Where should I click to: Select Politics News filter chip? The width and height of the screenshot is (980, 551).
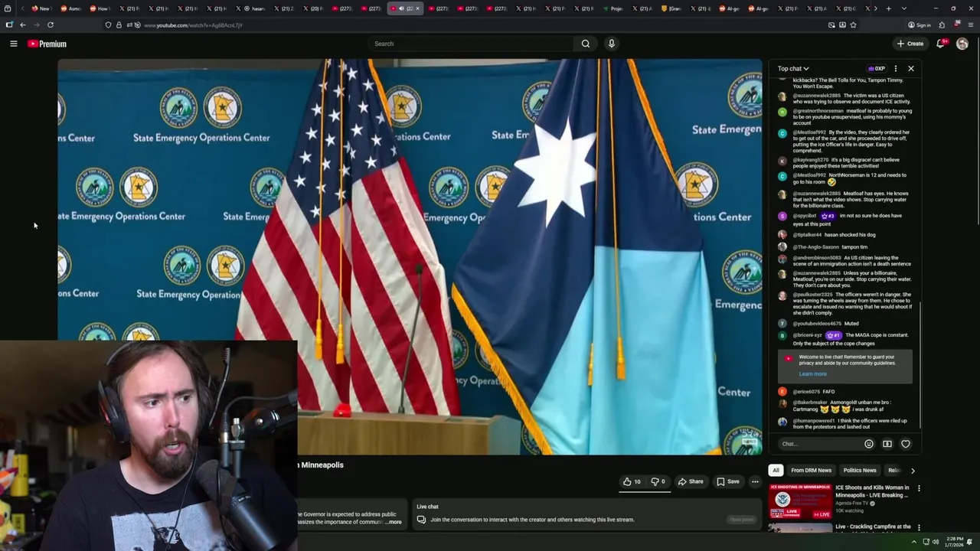click(x=859, y=471)
